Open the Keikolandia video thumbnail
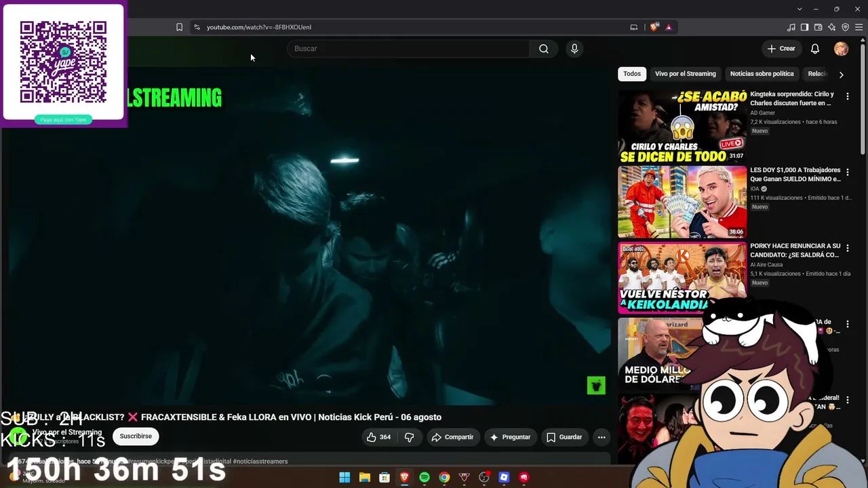The width and height of the screenshot is (868, 488). pyautogui.click(x=682, y=278)
